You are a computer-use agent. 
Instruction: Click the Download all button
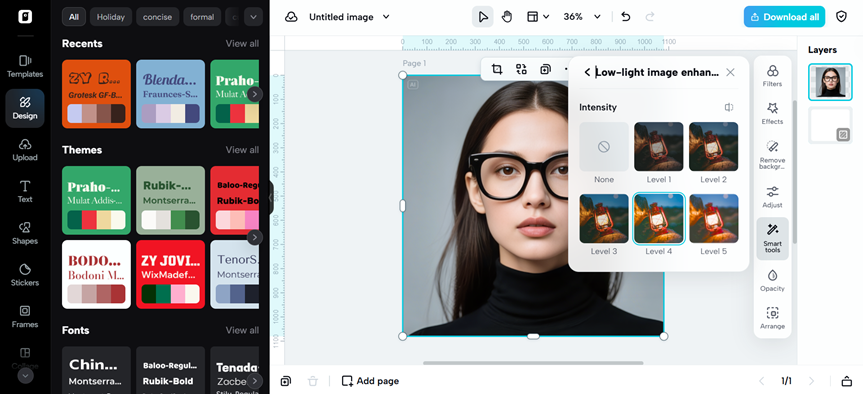pos(784,17)
